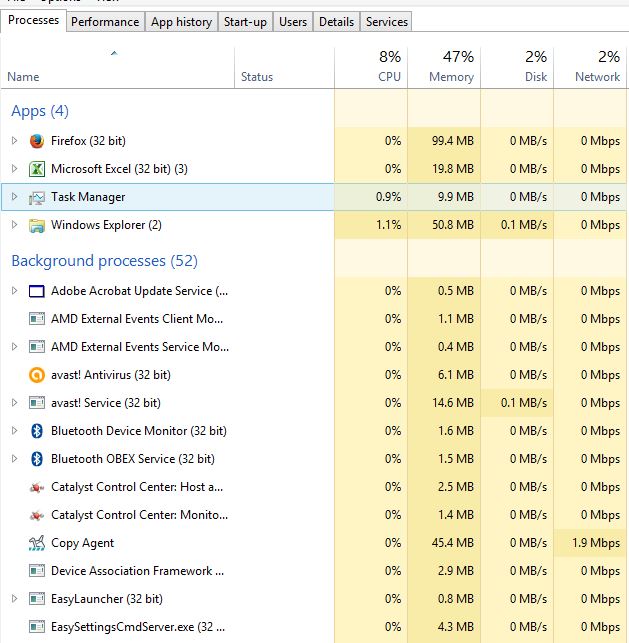Switch to the Users tab
The height and width of the screenshot is (643, 629).
pyautogui.click(x=293, y=22)
